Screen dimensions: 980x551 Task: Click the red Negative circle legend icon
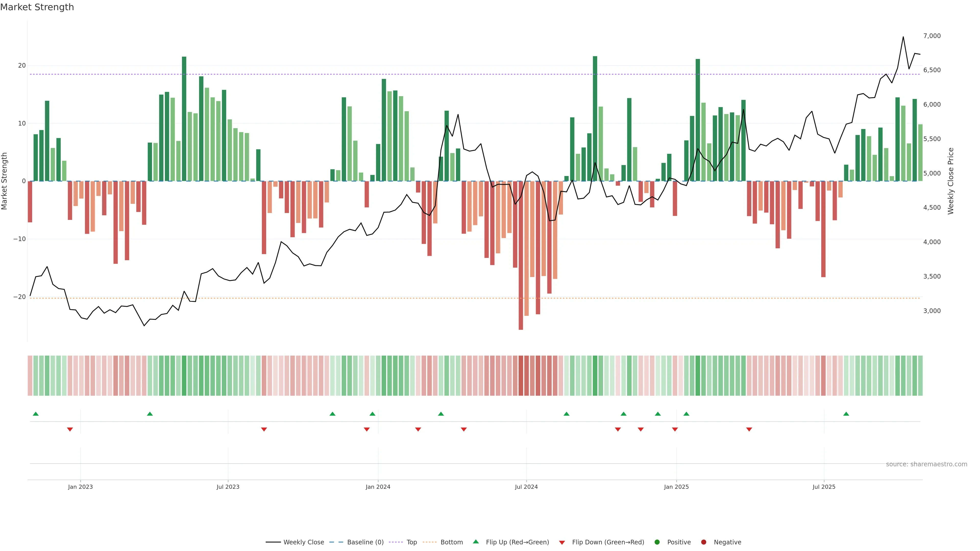click(x=703, y=542)
